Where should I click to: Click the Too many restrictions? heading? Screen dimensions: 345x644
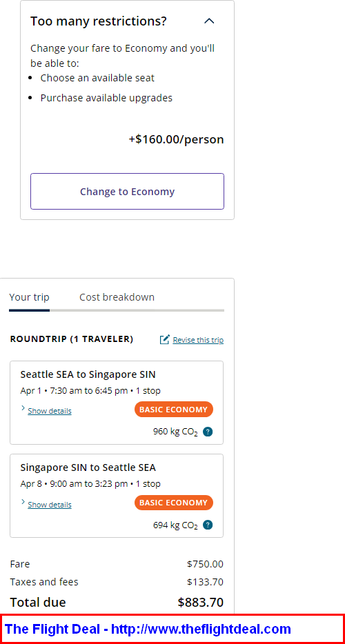click(99, 21)
